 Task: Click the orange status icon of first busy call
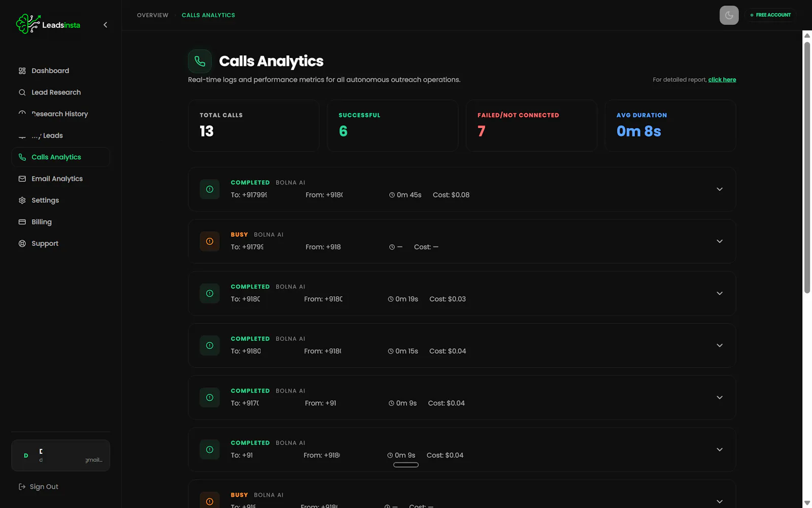(210, 241)
